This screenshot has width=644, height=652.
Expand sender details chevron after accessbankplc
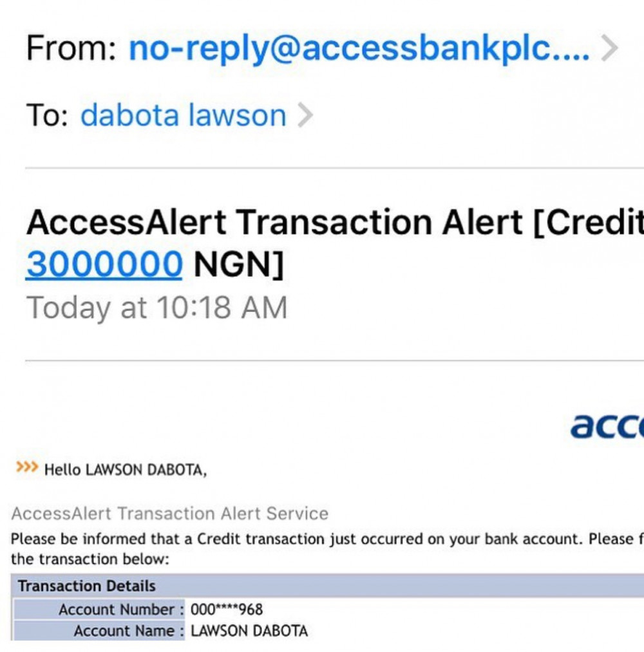pyautogui.click(x=609, y=49)
